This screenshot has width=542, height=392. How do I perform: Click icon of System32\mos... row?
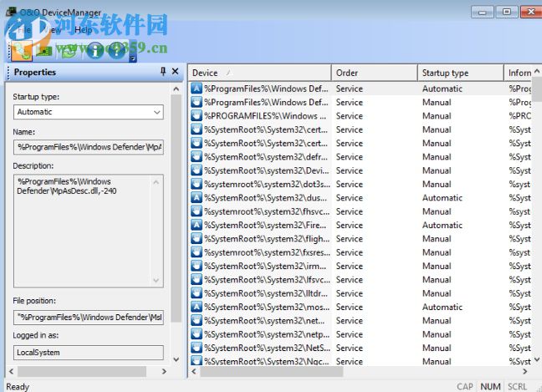tap(197, 307)
